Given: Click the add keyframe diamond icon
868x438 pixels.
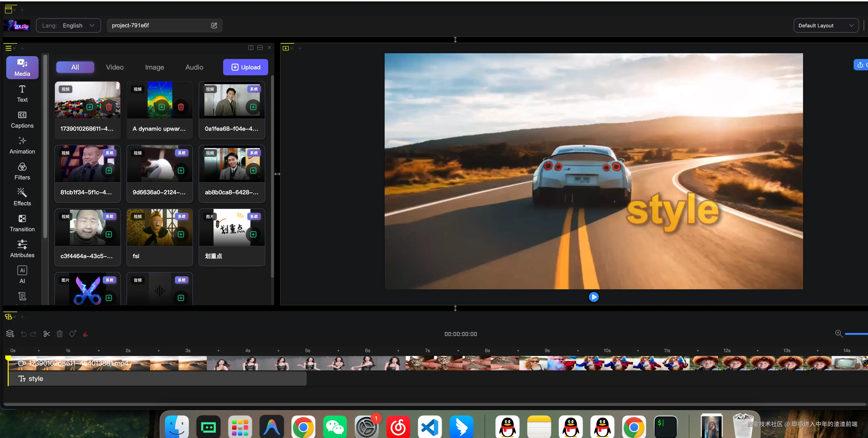Looking at the screenshot, I should click(x=73, y=334).
